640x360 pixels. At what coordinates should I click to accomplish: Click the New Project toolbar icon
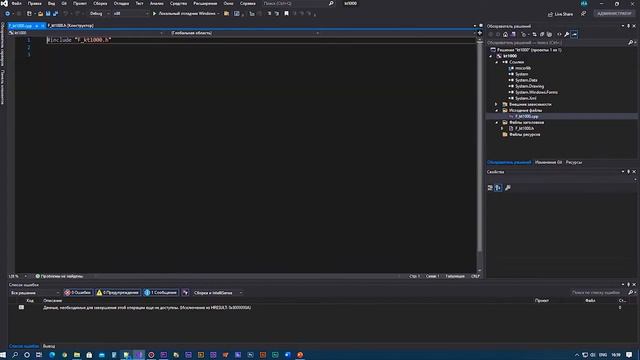29,13
